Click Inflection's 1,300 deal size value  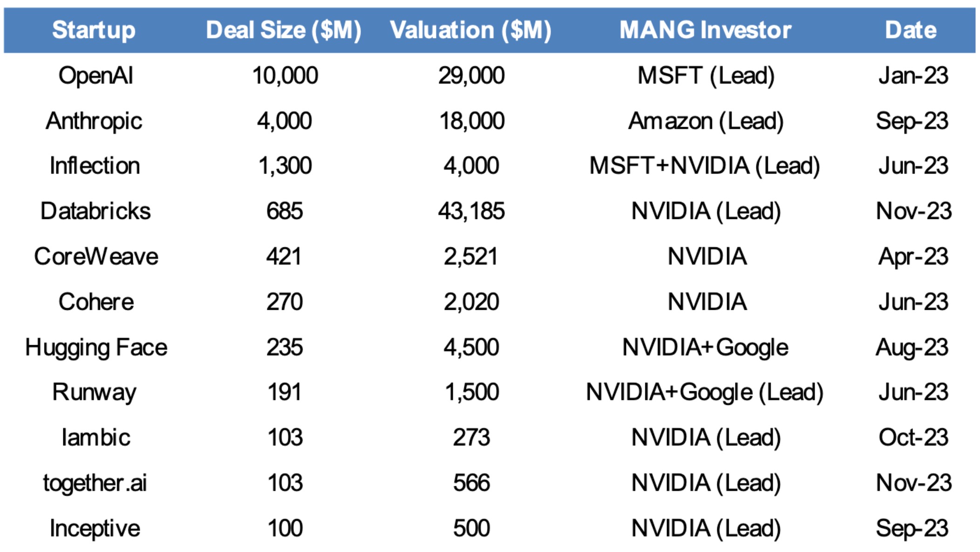[x=285, y=166]
